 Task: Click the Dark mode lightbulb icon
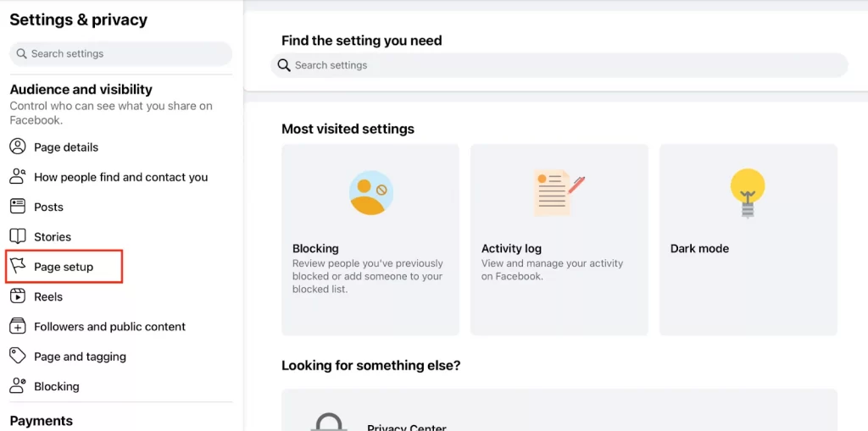(748, 193)
